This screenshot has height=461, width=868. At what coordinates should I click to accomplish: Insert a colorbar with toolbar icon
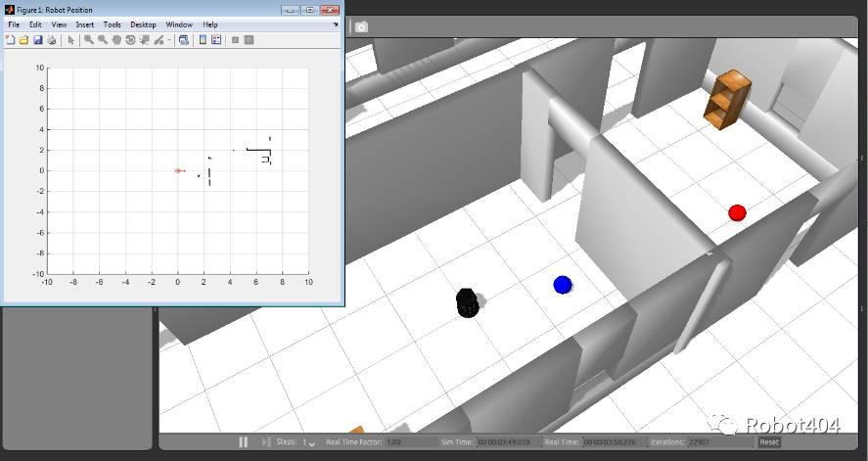204,40
